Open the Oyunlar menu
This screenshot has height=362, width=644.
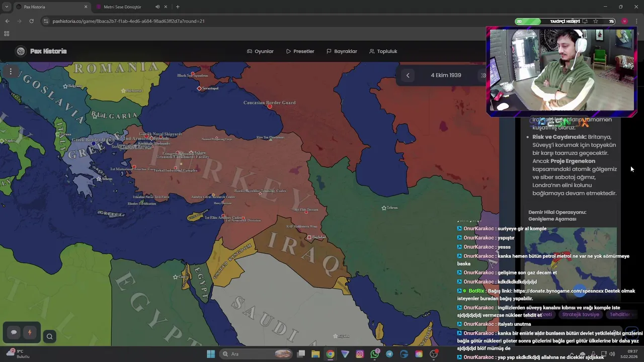pyautogui.click(x=260, y=51)
